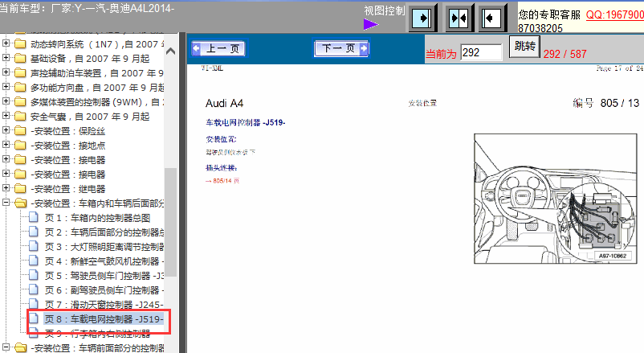Expand the 多功能方向盘 folder
Image resolution: width=644 pixels, height=353 pixels.
tap(6, 86)
